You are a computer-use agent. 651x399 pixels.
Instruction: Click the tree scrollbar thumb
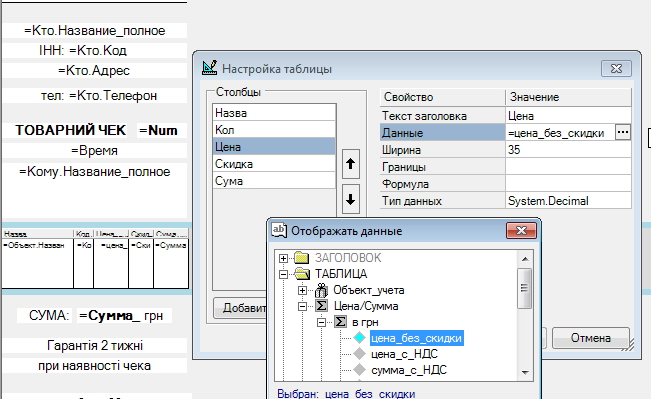coord(525,288)
